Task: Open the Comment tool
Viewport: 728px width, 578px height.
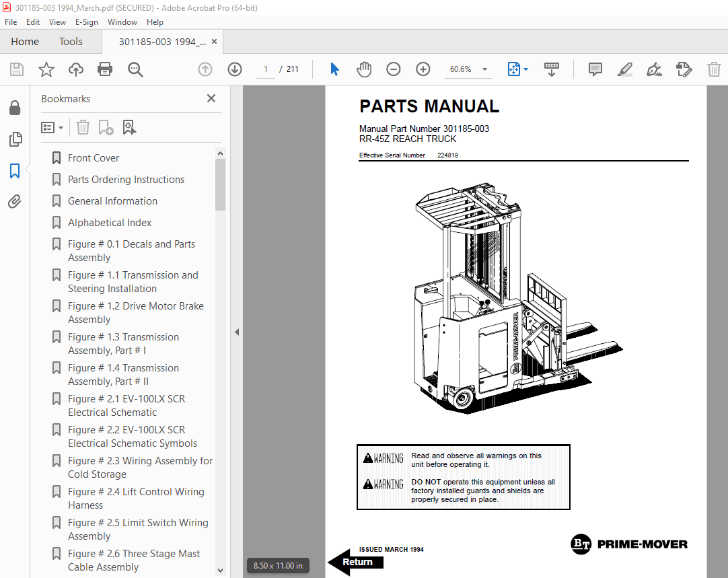Action: pos(595,69)
